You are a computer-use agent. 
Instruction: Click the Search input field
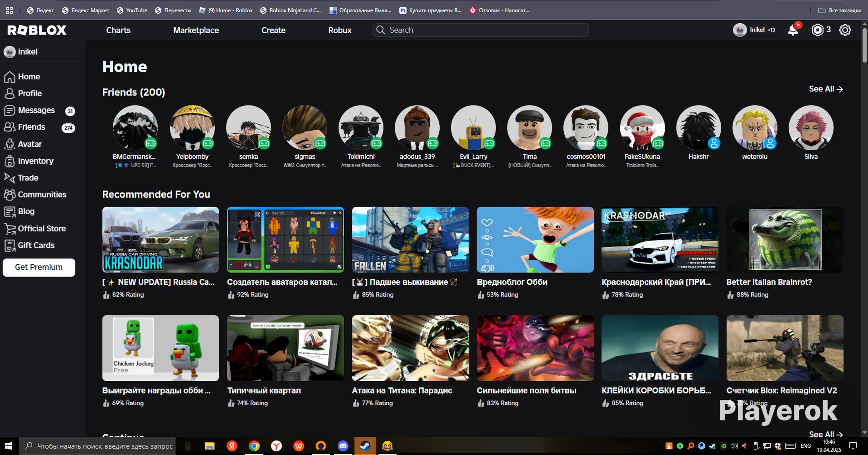[x=481, y=30]
